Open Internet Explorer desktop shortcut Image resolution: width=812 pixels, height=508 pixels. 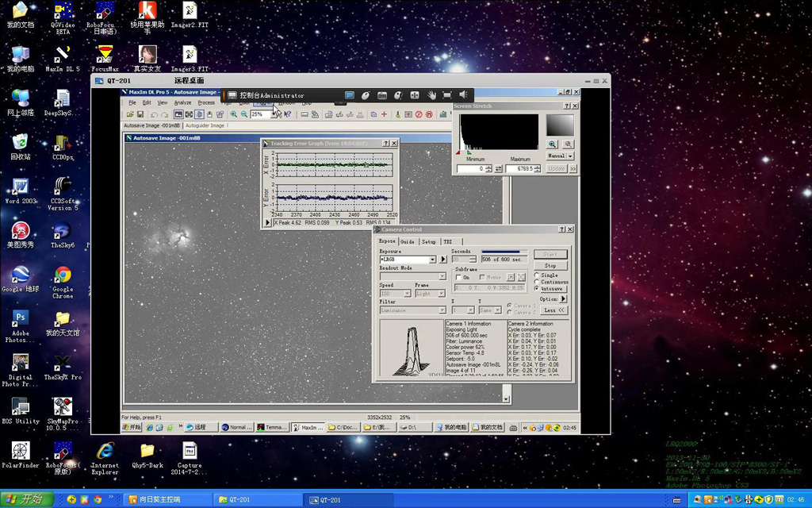pos(105,458)
